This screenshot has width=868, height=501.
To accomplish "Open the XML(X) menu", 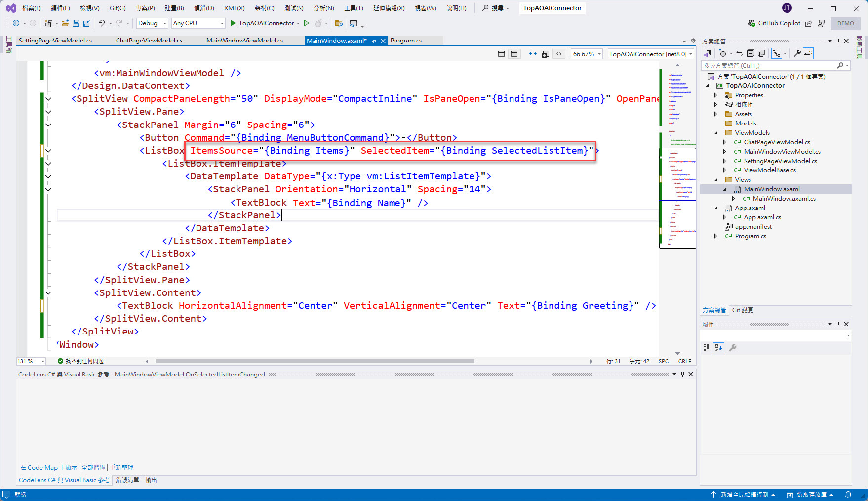I will tap(234, 8).
